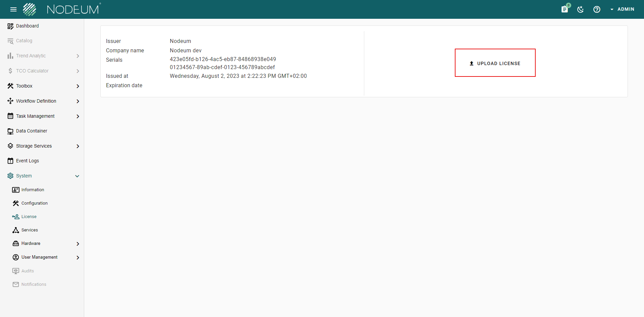Expand the Trend Analytic chevron

(x=78, y=56)
